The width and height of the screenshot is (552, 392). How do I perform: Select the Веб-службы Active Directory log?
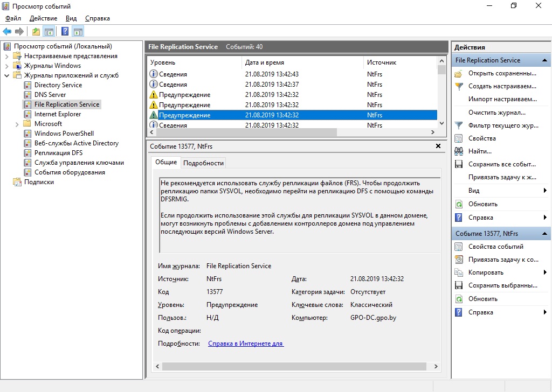[x=77, y=143]
